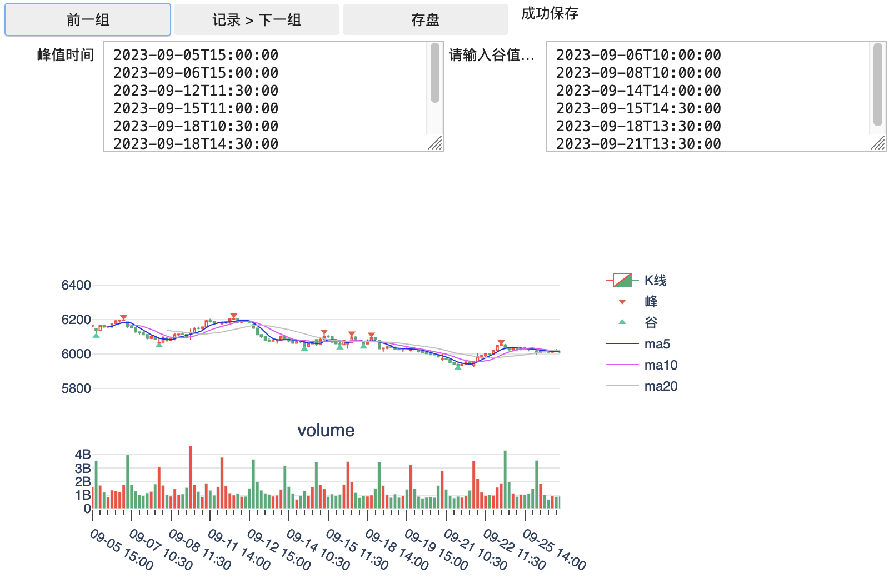Click the tallest red volume bar

tap(191, 477)
